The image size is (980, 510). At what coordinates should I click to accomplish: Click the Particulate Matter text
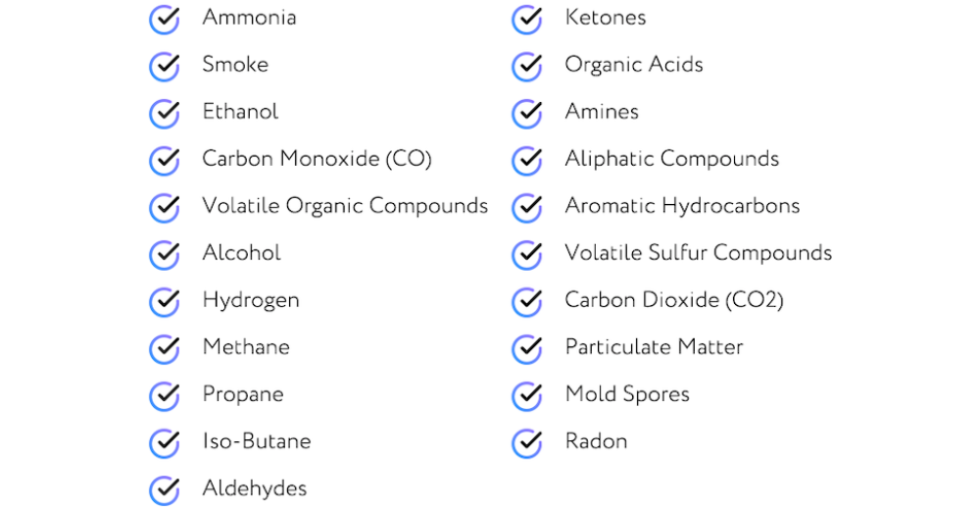click(x=654, y=346)
